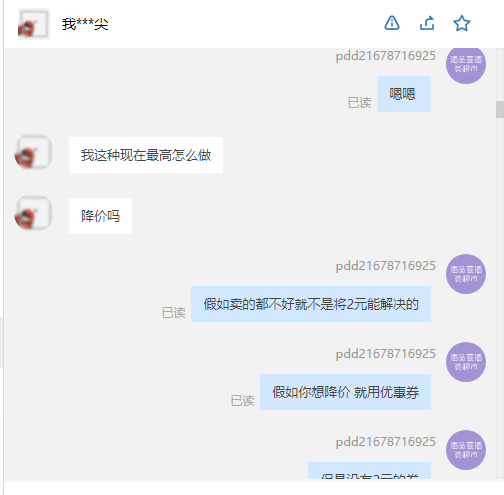This screenshot has height=495, width=504.
Task: Select the message 假如卖的都不好就不是将2元能解决的
Action: (311, 304)
